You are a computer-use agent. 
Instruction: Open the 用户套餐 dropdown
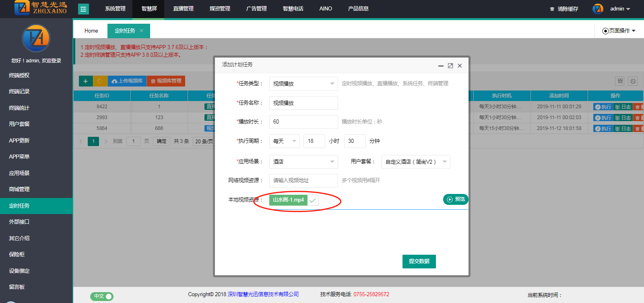point(415,162)
